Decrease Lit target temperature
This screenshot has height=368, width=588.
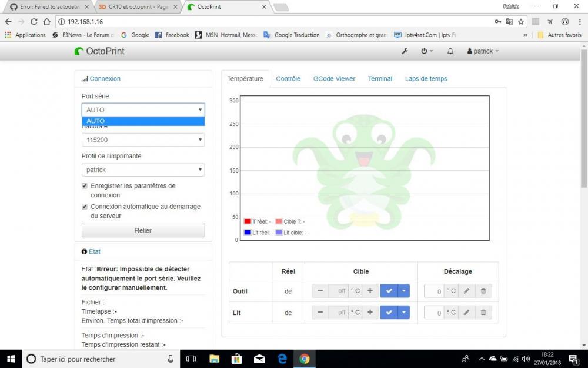[320, 313]
